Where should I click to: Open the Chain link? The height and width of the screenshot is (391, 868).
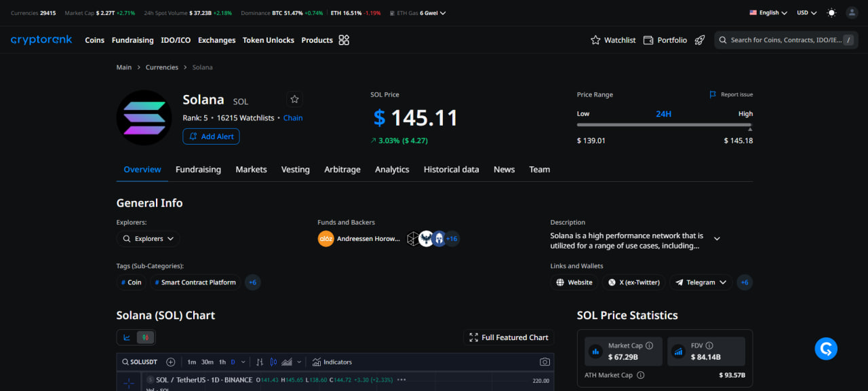coord(293,117)
